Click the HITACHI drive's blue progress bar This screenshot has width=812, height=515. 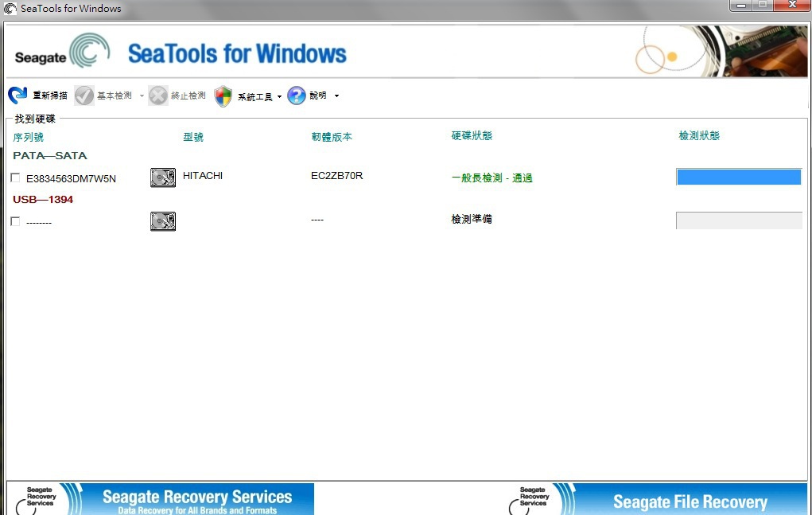[x=739, y=177]
